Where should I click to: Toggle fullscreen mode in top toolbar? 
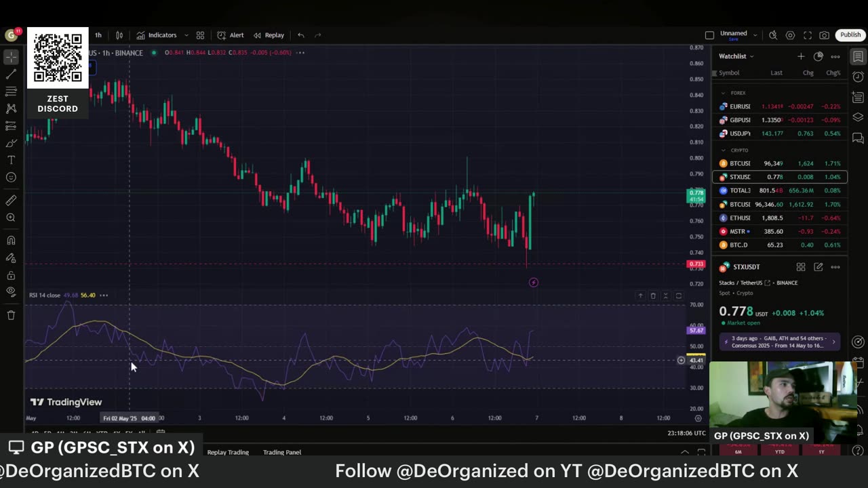(x=807, y=35)
